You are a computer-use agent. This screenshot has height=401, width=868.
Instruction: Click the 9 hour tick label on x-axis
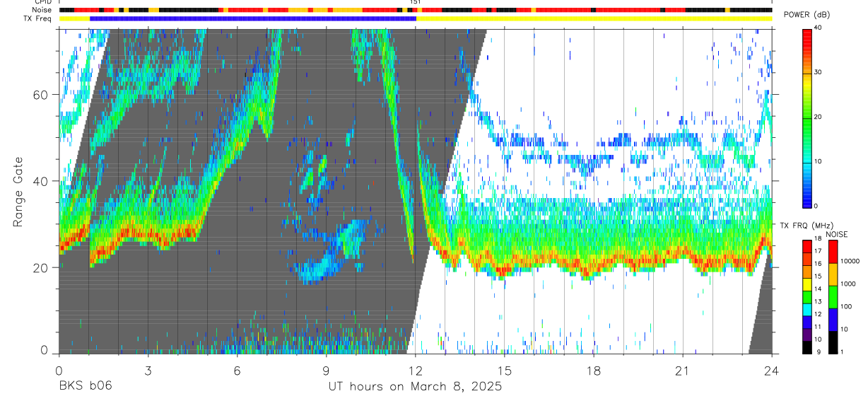pos(326,371)
